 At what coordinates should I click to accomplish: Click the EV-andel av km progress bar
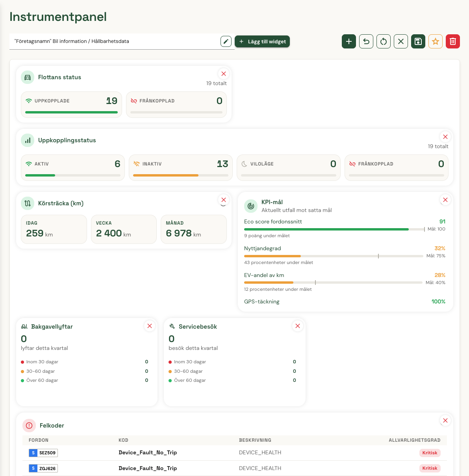pos(333,283)
